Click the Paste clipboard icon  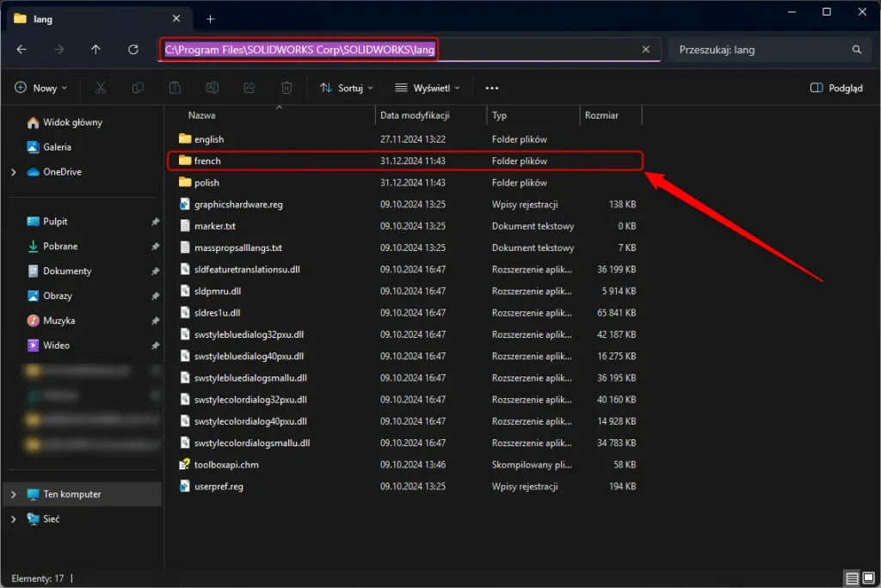pyautogui.click(x=175, y=88)
